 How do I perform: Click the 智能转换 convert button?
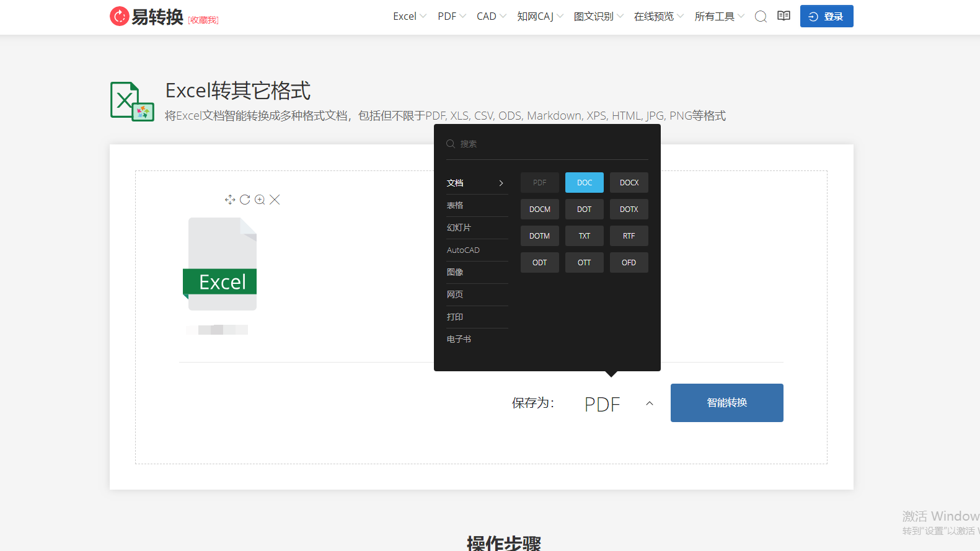pos(727,403)
